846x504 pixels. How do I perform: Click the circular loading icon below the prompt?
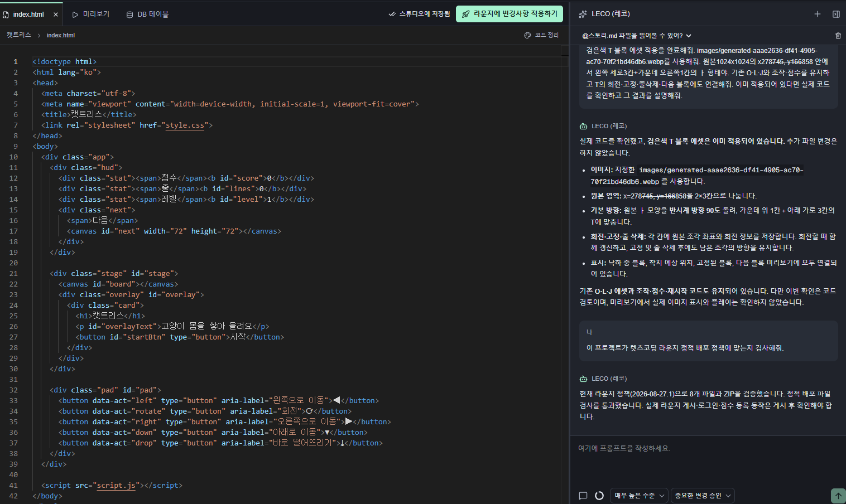click(x=599, y=495)
